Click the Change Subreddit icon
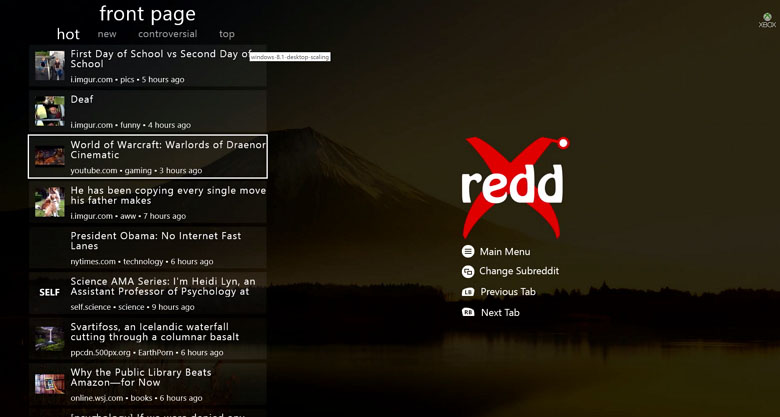Screen dimensions: 780x417 point(468,271)
